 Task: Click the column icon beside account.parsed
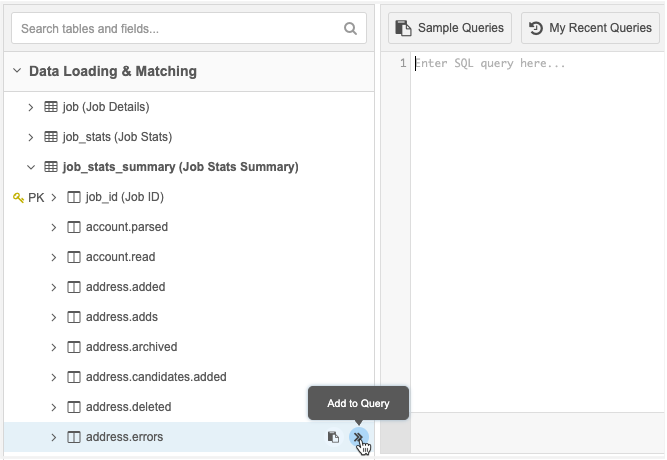73,227
